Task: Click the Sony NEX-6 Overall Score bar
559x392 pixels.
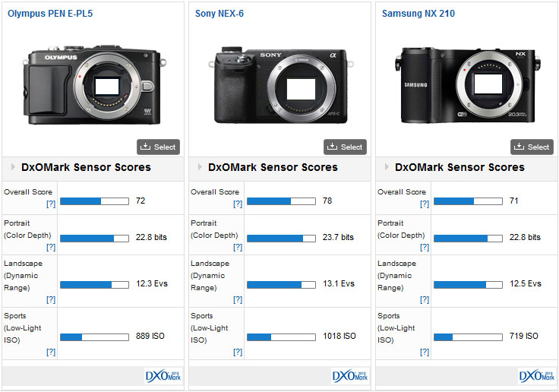Action: click(x=280, y=201)
